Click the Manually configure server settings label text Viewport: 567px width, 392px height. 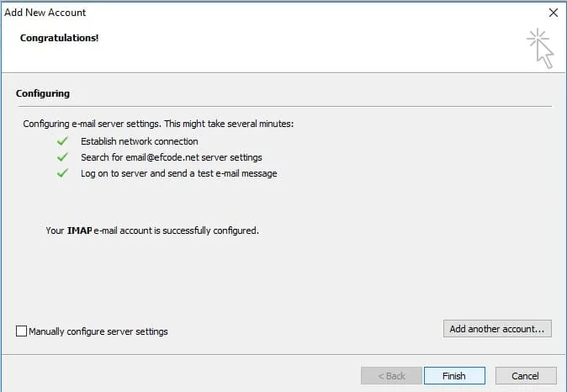coord(98,331)
